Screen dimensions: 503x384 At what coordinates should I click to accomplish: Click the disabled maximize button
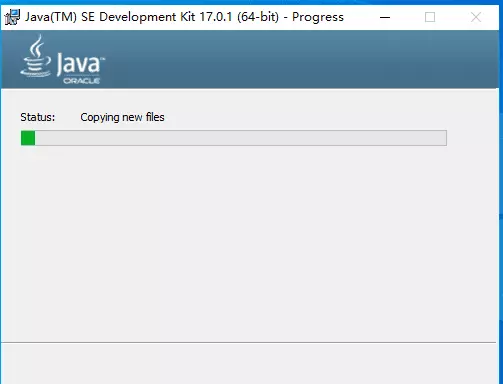point(430,17)
